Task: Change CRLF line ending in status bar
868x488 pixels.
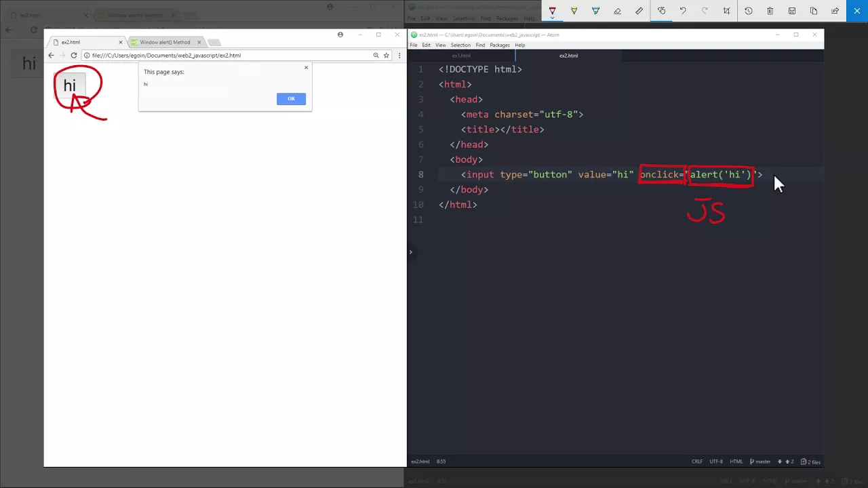Action: tap(697, 462)
